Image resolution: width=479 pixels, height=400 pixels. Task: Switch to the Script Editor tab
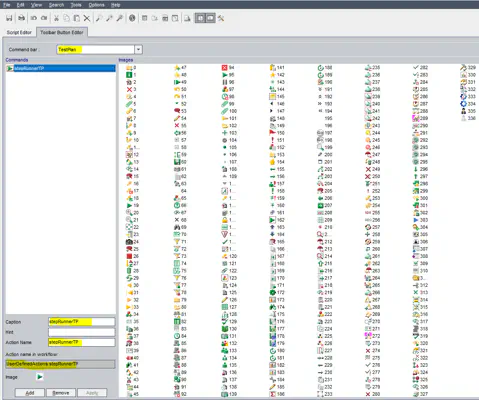[19, 32]
